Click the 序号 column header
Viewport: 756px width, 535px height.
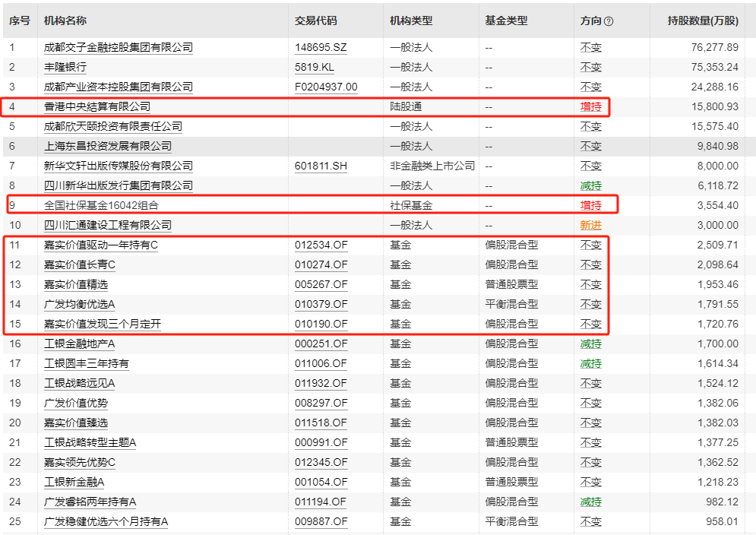(20, 21)
